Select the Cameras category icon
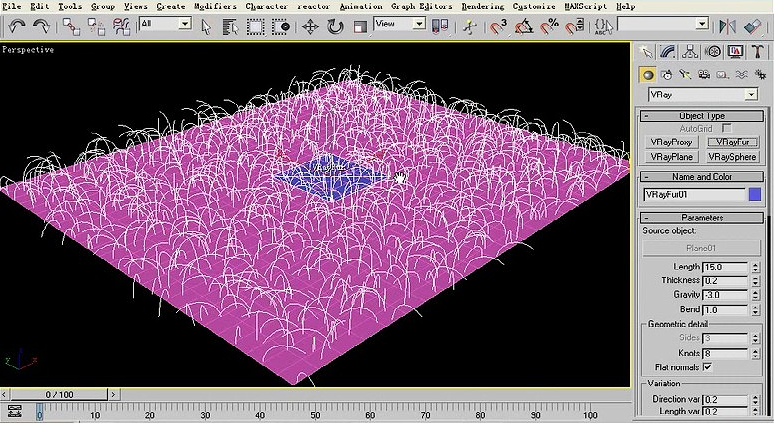This screenshot has height=425, width=774. point(704,75)
